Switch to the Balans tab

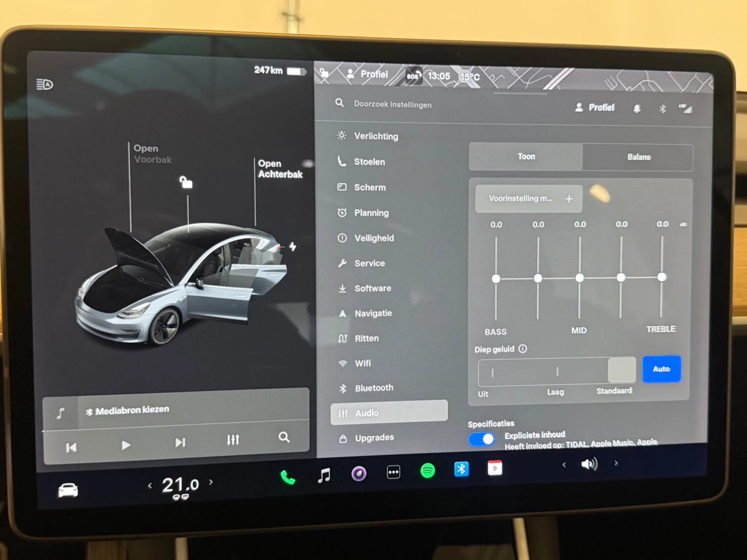[638, 157]
